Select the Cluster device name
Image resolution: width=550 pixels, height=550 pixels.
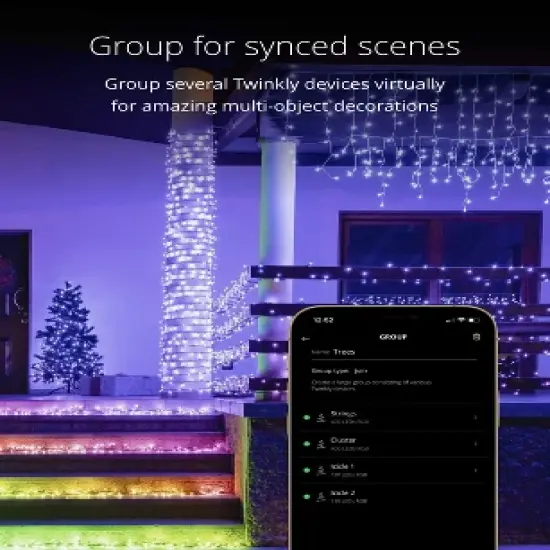pyautogui.click(x=343, y=440)
